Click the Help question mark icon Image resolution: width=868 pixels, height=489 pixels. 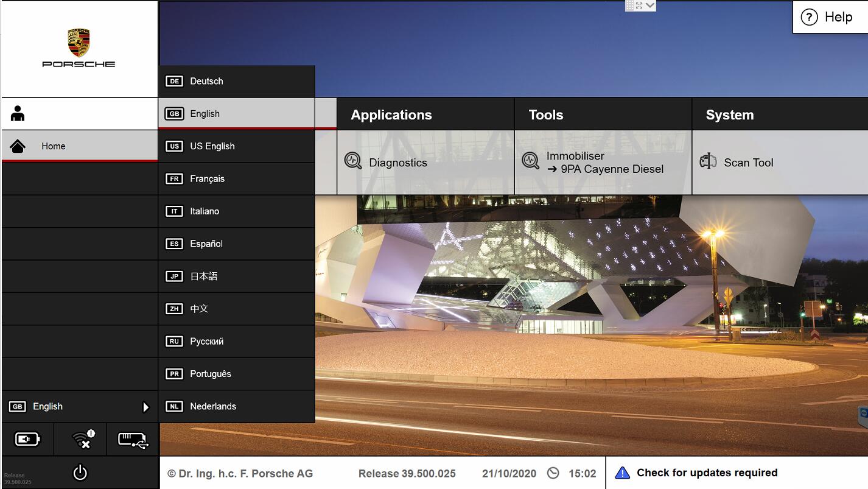point(809,17)
